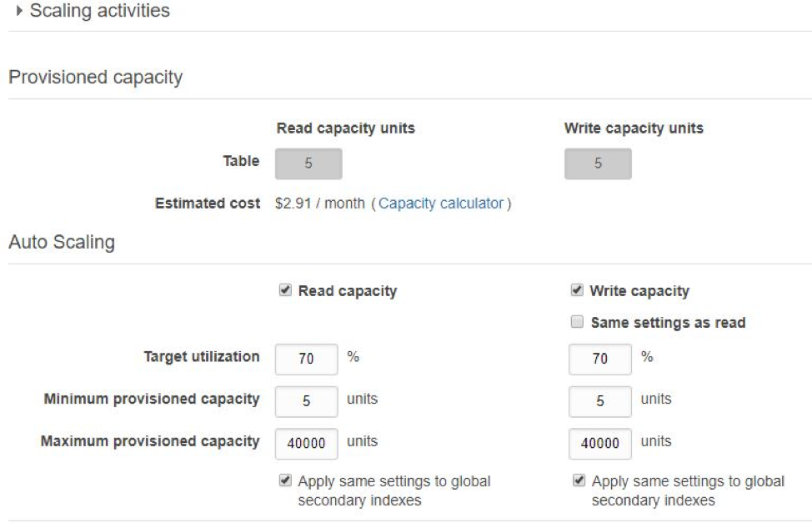
Task: Select write Minimum provisioned capacity field
Action: coord(600,401)
